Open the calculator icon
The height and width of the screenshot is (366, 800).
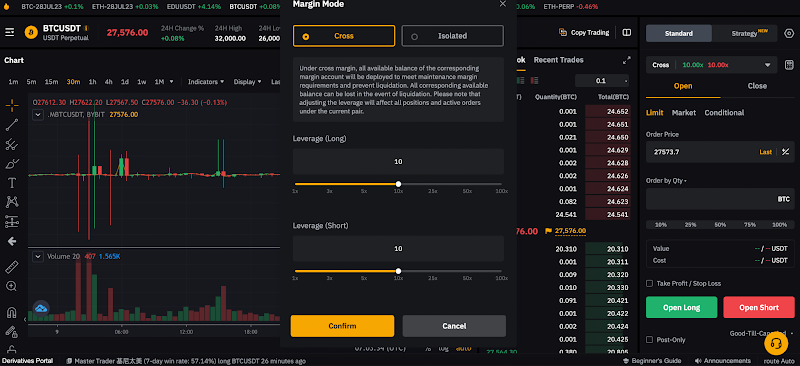pos(789,65)
